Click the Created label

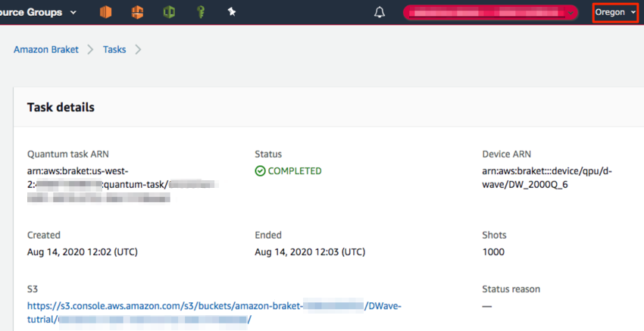pos(43,235)
